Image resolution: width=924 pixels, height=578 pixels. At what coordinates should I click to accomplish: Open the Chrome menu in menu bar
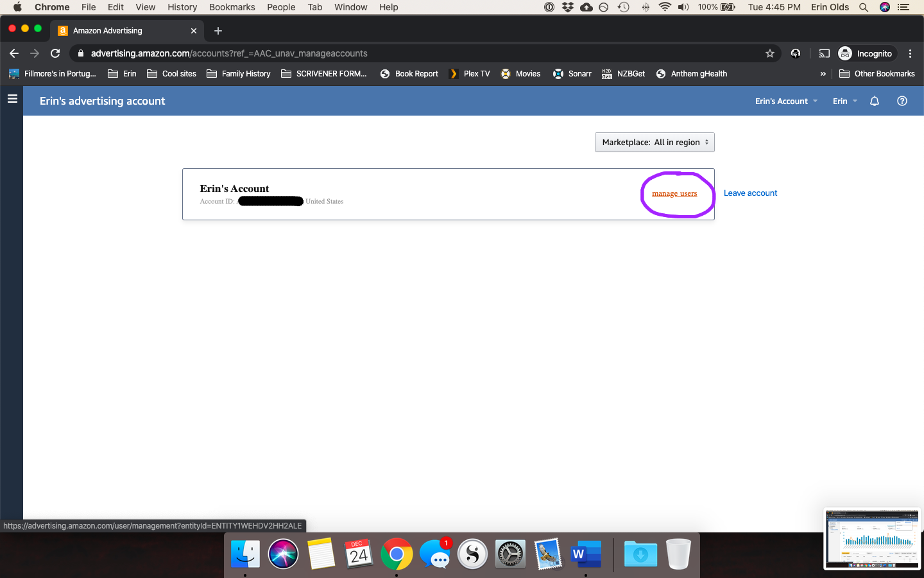52,7
